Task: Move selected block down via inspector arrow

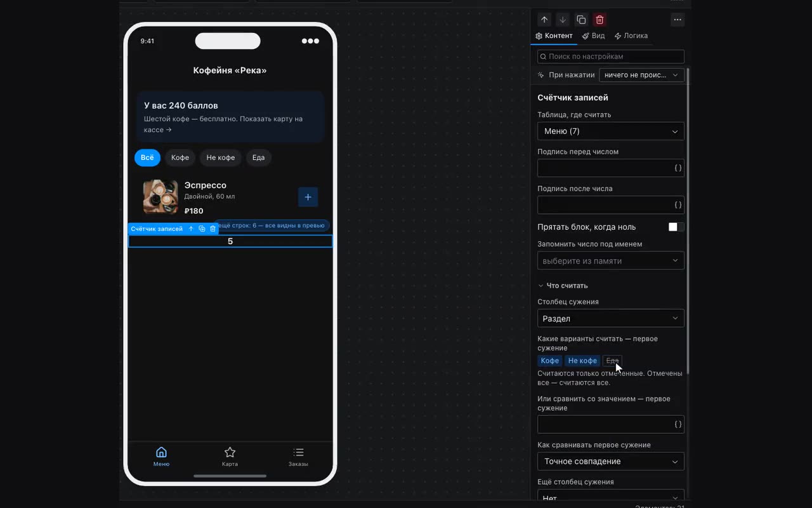Action: (563, 20)
